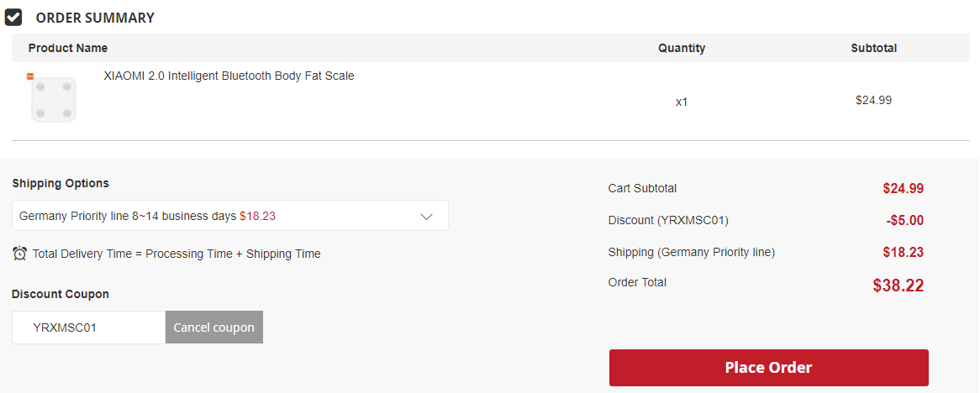The height and width of the screenshot is (393, 980).
Task: Click the Subtotal column header
Action: click(x=874, y=48)
